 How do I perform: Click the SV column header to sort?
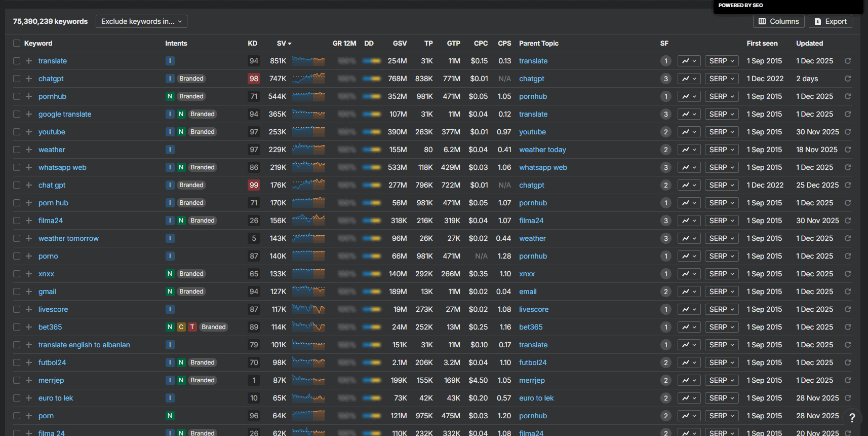(x=284, y=43)
